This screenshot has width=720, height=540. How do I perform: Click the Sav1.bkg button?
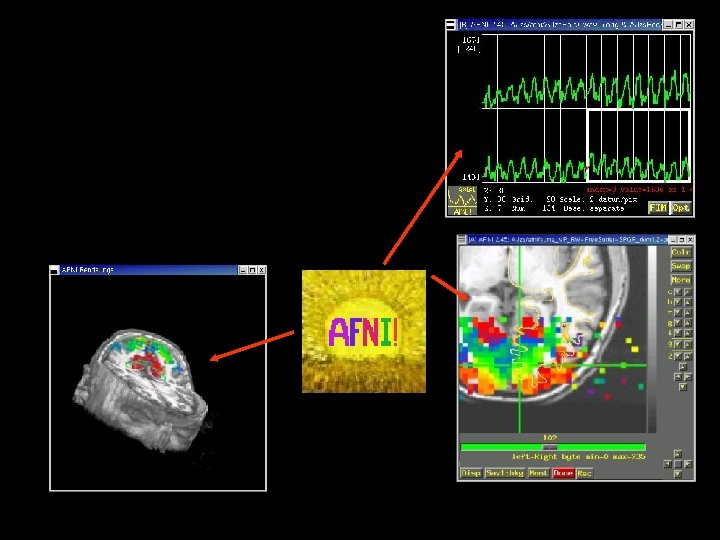tap(505, 473)
